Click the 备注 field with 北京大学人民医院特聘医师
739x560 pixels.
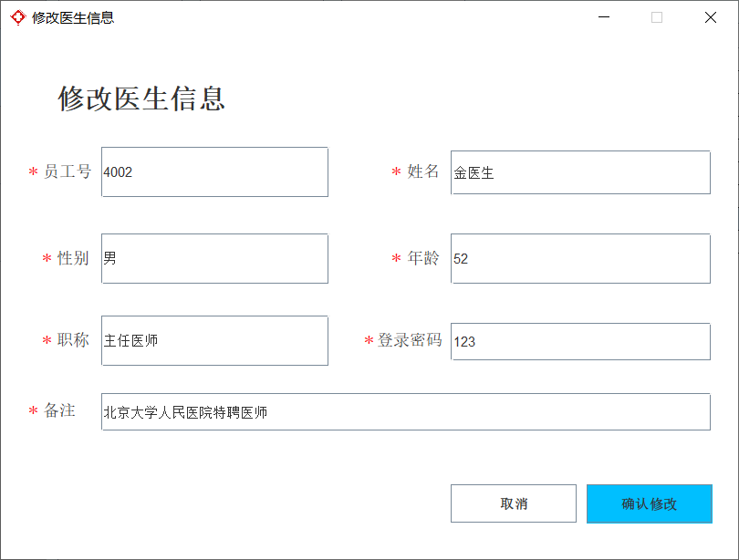pyautogui.click(x=406, y=412)
